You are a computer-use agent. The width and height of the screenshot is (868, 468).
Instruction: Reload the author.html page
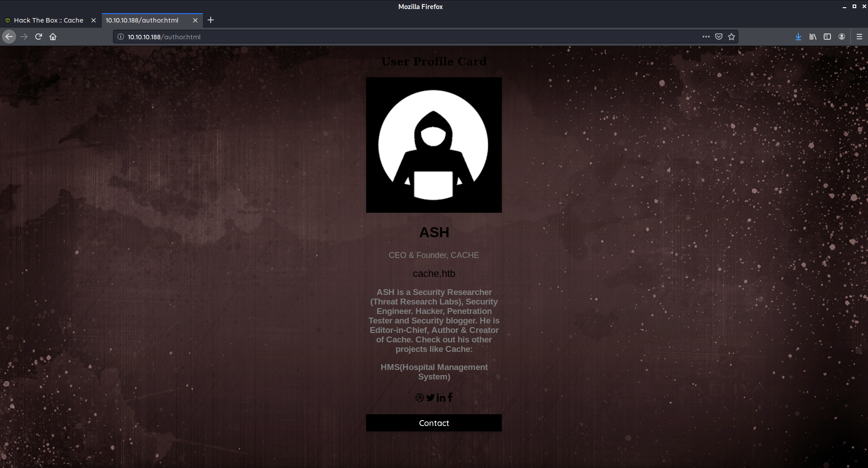(38, 37)
